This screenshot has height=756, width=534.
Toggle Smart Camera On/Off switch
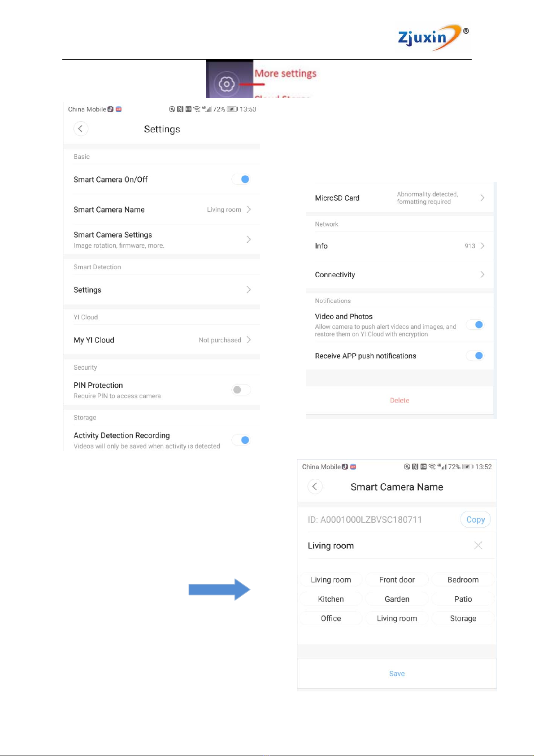point(241,179)
